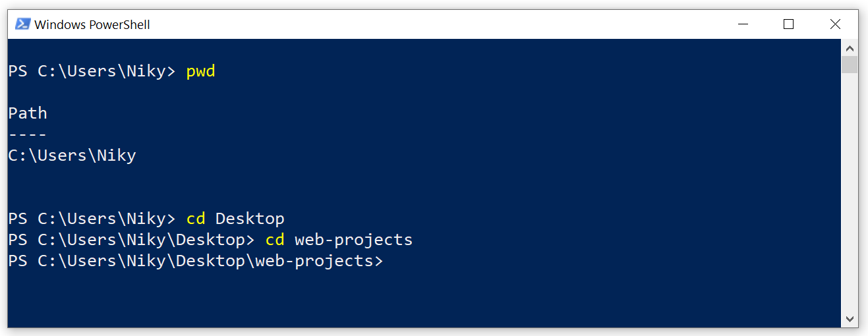Click the yellow "cd" before web-projects
This screenshot has height=336, width=868.
[x=275, y=240]
